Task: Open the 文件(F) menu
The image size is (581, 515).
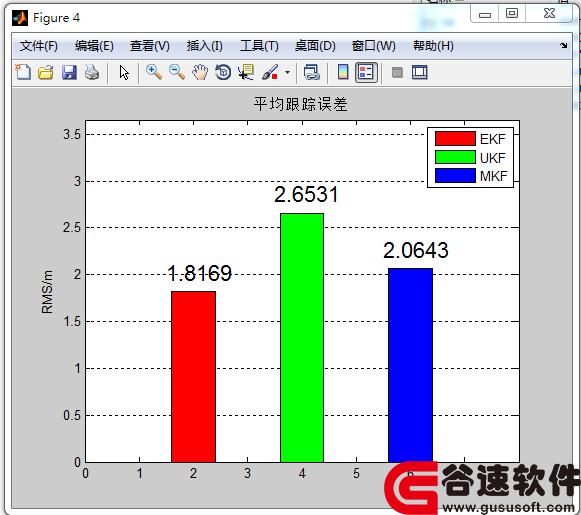Action: [39, 46]
